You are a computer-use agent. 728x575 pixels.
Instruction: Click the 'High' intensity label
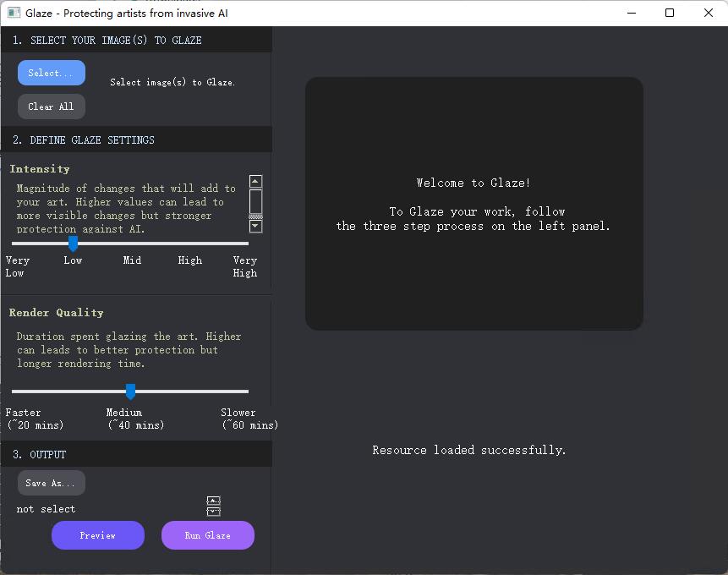(x=190, y=260)
